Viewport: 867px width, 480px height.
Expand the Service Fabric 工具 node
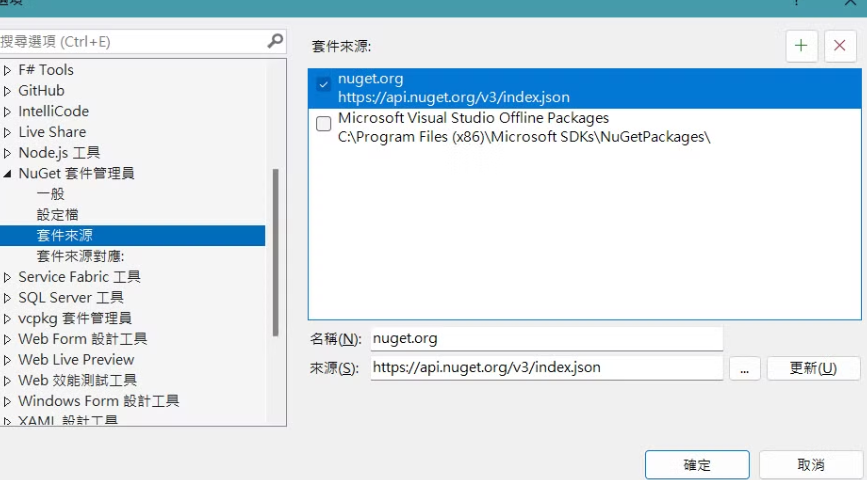click(7, 277)
